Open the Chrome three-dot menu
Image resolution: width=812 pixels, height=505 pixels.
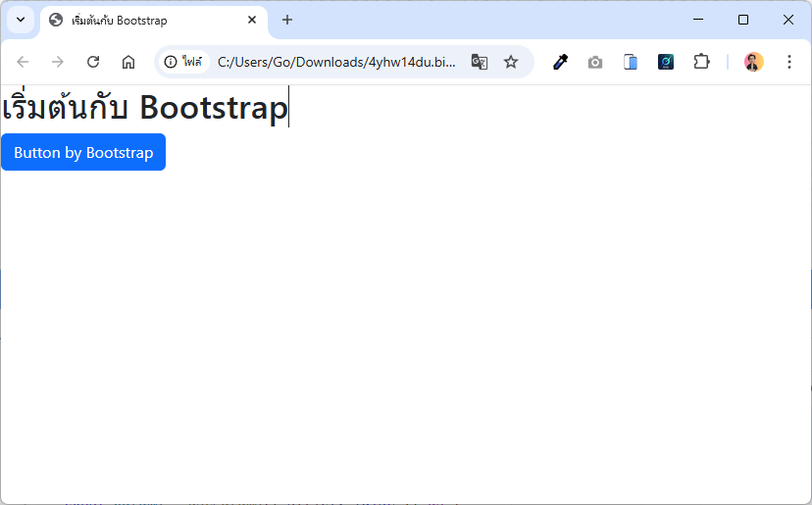click(x=789, y=62)
